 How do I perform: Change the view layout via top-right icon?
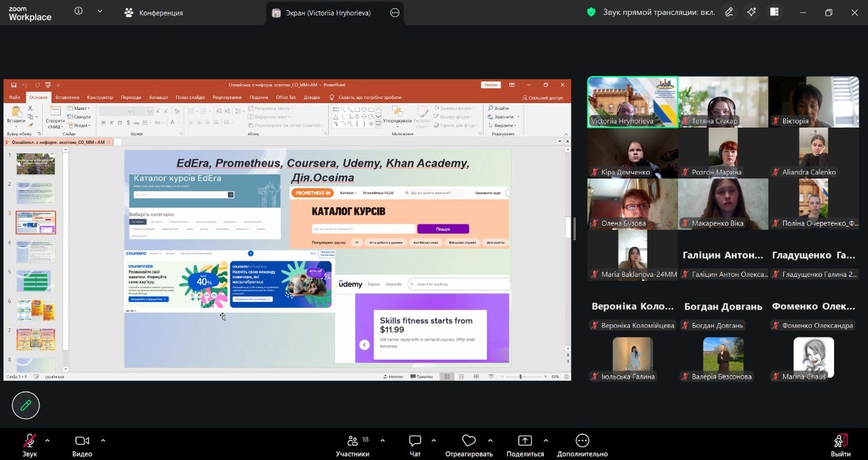(x=774, y=12)
